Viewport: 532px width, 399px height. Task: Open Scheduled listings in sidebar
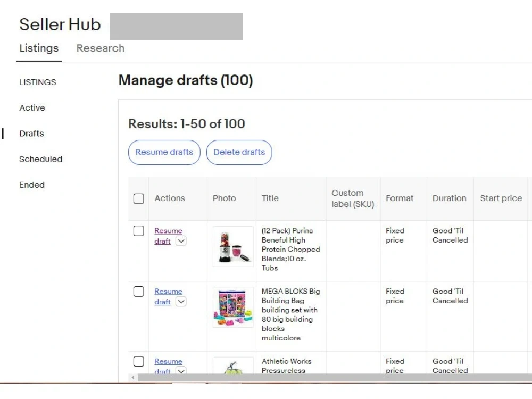click(x=41, y=159)
